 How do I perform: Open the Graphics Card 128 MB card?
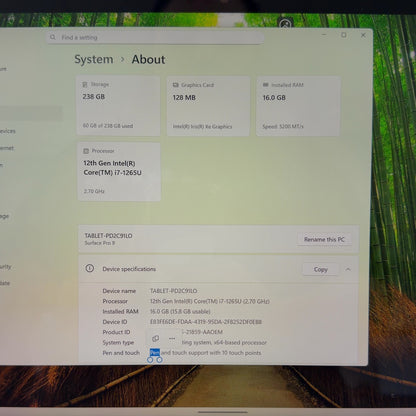coord(208,106)
